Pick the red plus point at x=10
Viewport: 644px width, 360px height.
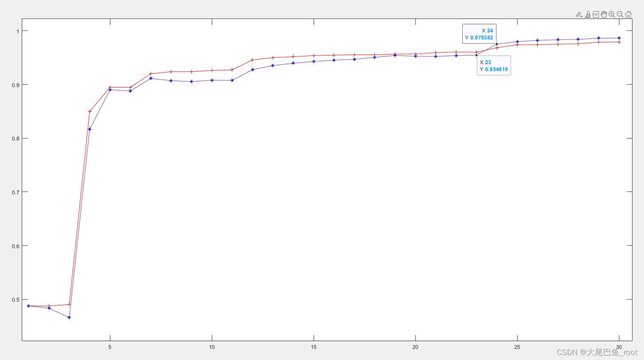(212, 70)
